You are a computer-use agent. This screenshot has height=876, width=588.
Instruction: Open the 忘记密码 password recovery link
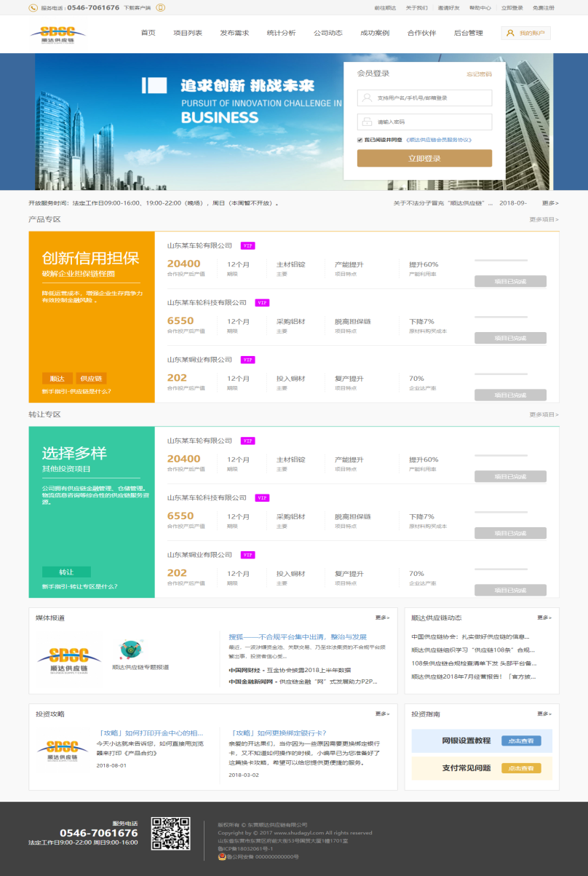click(479, 74)
